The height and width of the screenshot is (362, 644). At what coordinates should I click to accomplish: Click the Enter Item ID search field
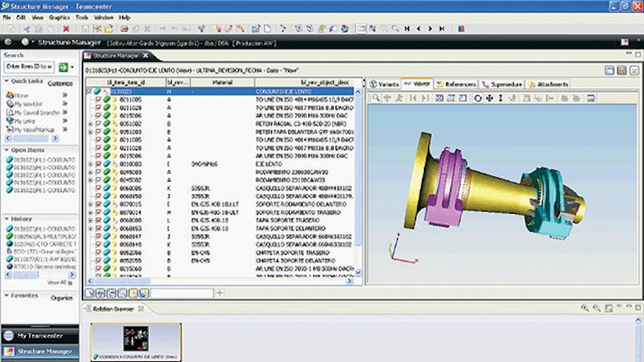[x=29, y=66]
